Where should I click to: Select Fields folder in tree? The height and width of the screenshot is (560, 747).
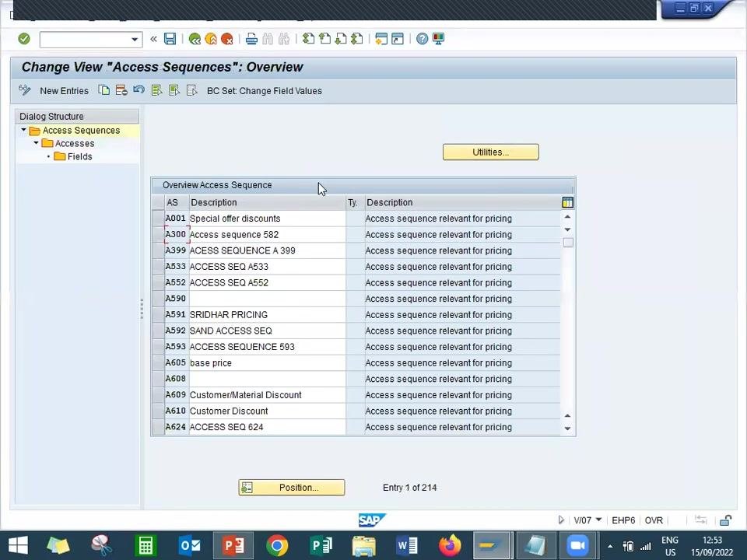pyautogui.click(x=73, y=156)
